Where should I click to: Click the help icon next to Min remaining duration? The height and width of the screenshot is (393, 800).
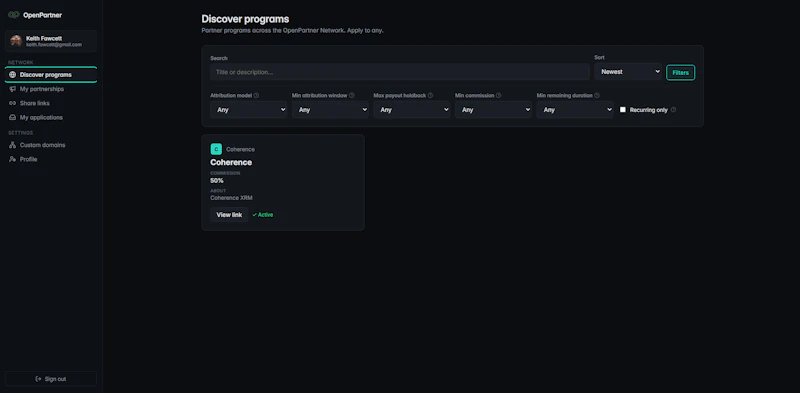pos(597,95)
